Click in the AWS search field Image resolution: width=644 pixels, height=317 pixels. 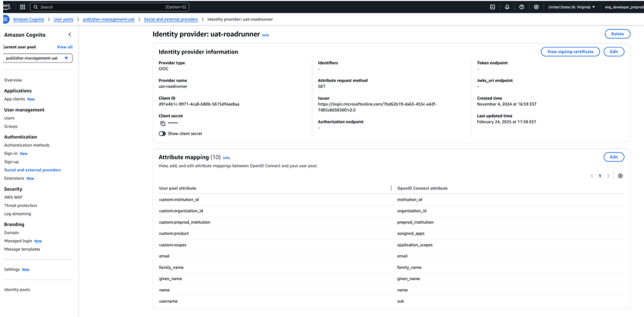[x=109, y=7]
